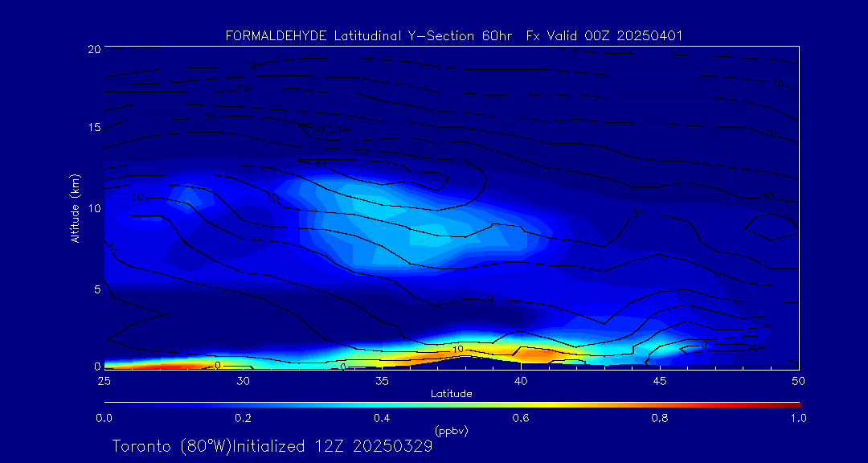
Task: Click altitude axis tick label 0
Action: pos(97,366)
